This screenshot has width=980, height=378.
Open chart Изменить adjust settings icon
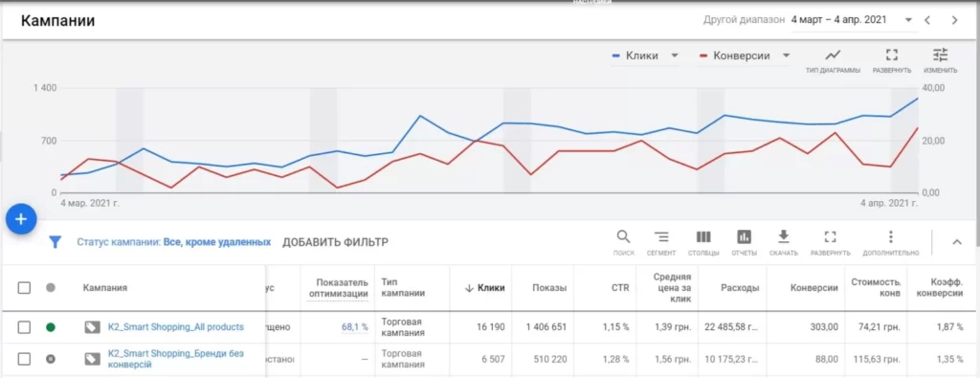click(940, 55)
